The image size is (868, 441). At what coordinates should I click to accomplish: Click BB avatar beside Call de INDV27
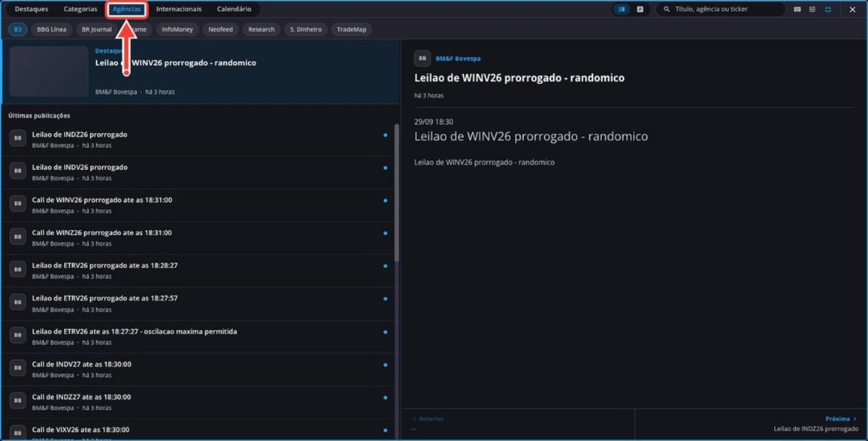pos(18,368)
